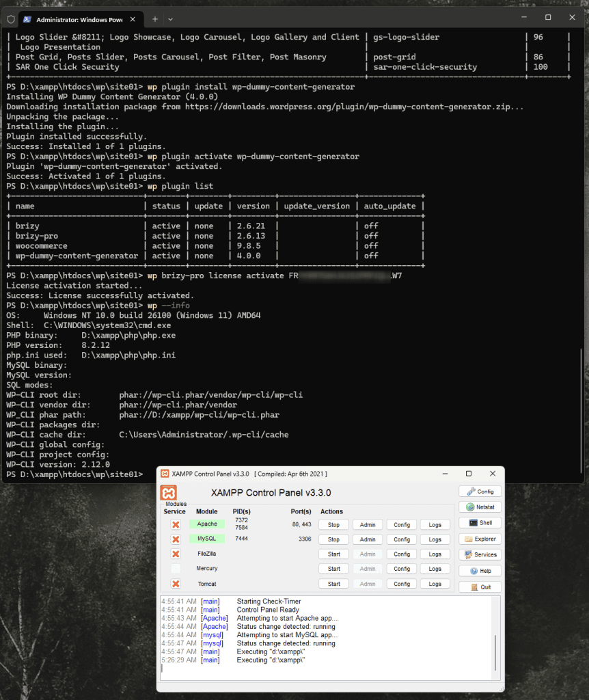Open XAMPP Help
The height and width of the screenshot is (700, 589).
pos(480,571)
